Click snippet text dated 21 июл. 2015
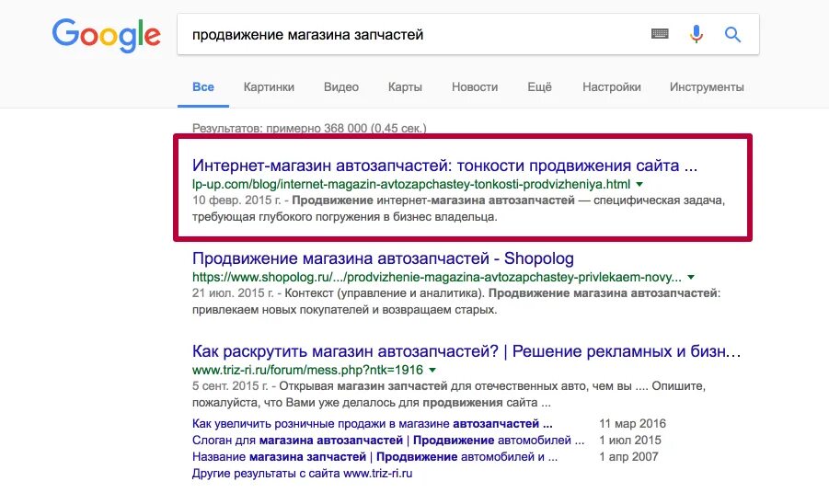The height and width of the screenshot is (504, 829). click(x=456, y=301)
